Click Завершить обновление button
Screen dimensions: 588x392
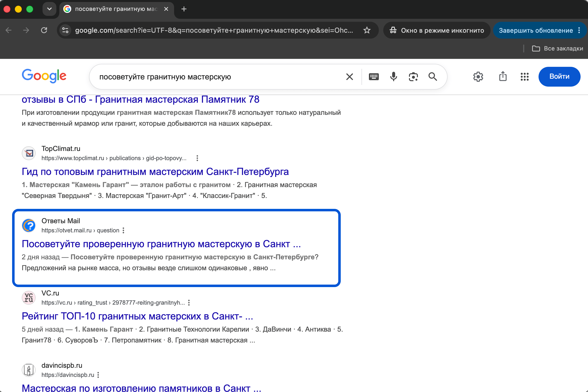coord(536,30)
